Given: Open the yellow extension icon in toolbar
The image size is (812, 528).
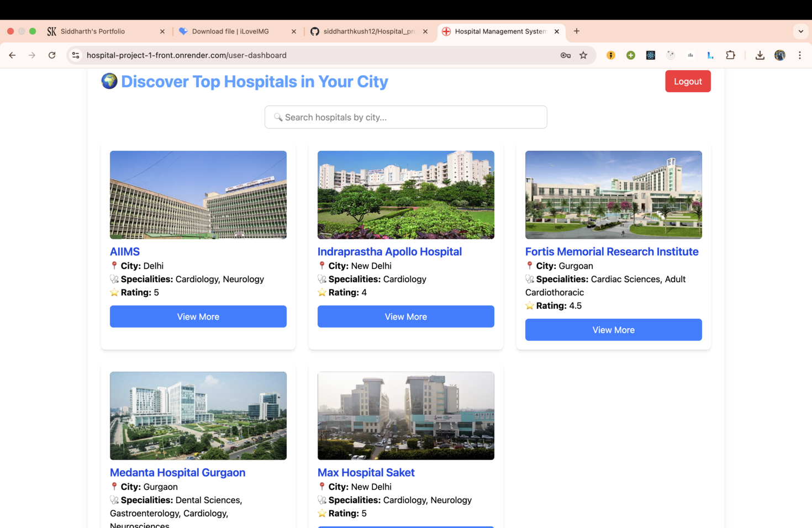Looking at the screenshot, I should point(611,55).
